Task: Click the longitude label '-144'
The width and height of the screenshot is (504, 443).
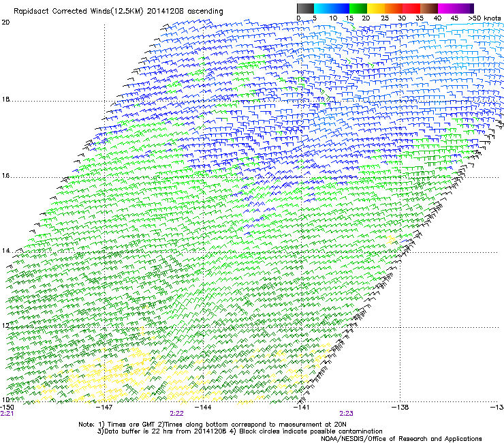Action: (204, 408)
